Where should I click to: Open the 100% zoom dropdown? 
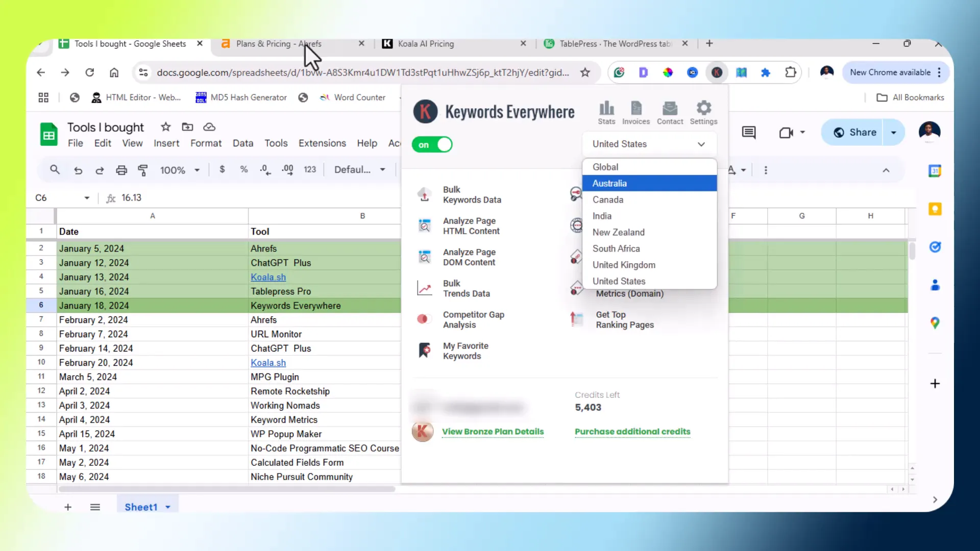point(180,170)
